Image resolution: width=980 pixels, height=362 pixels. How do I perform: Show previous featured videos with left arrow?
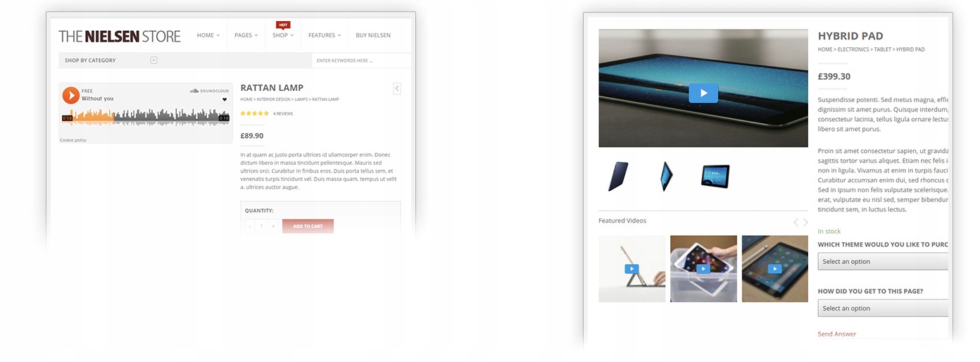796,222
